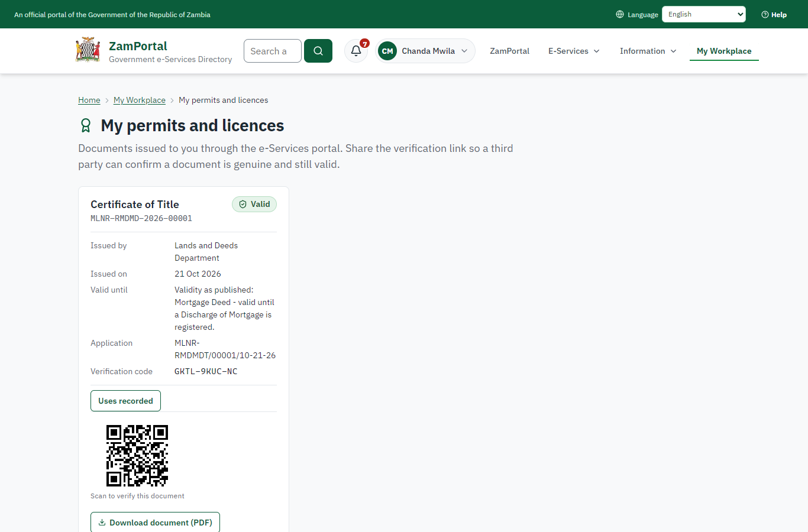Open the English language dropdown
Screen dimensions: 808x532
[x=704, y=14]
